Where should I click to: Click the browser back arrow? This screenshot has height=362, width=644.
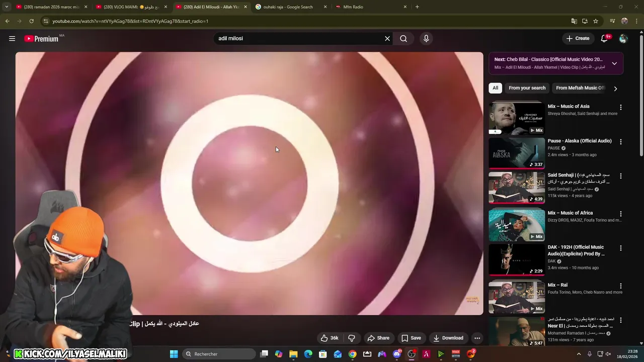click(7, 21)
